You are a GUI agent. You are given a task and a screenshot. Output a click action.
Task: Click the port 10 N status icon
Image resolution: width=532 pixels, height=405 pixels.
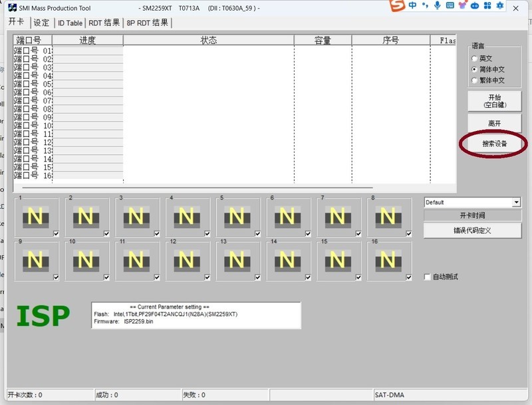click(x=86, y=261)
